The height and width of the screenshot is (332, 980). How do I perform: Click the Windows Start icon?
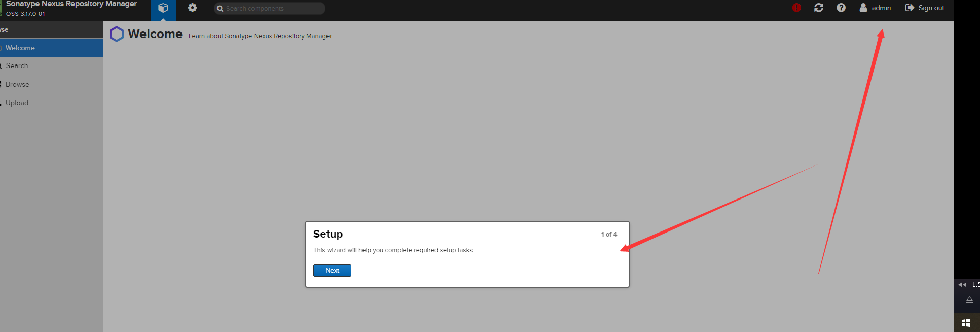click(x=966, y=323)
